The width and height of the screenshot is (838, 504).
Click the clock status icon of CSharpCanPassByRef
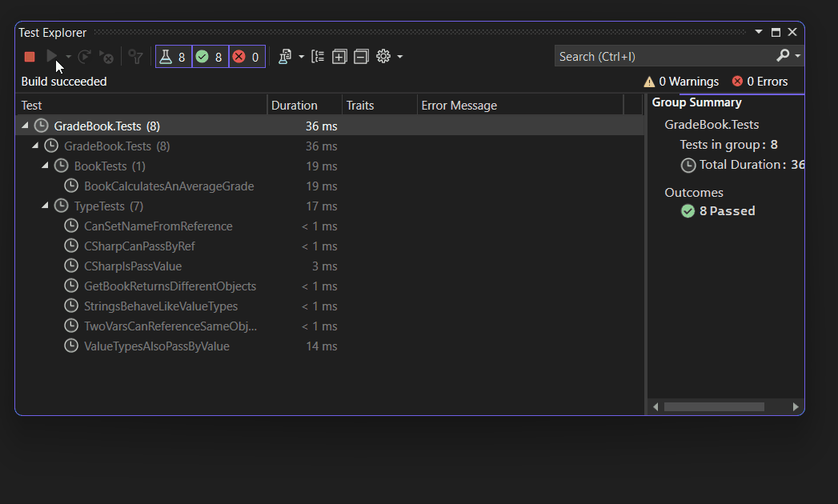pyautogui.click(x=71, y=246)
